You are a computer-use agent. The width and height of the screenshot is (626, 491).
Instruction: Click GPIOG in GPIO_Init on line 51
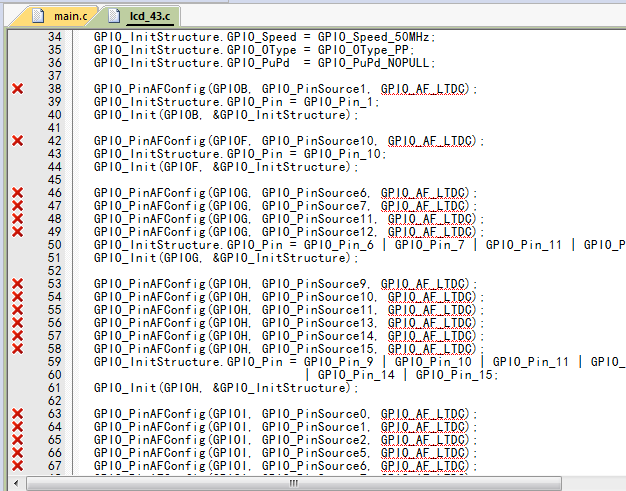(x=181, y=258)
